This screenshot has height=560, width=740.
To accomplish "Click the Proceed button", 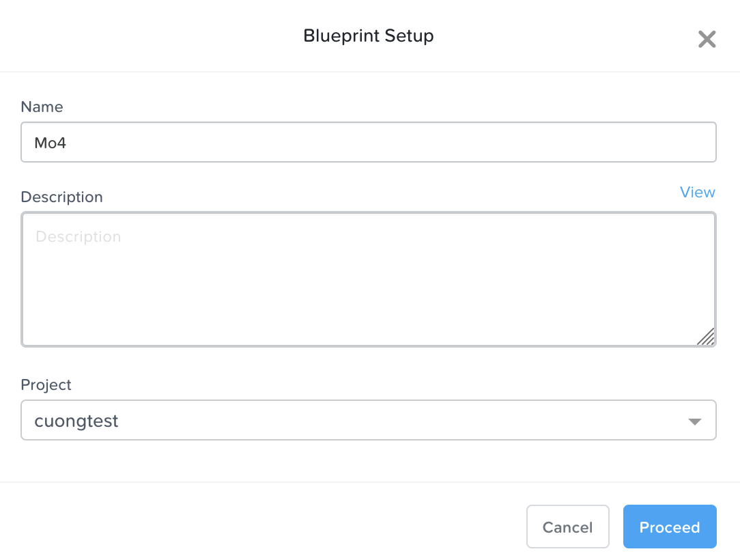I will tap(669, 527).
